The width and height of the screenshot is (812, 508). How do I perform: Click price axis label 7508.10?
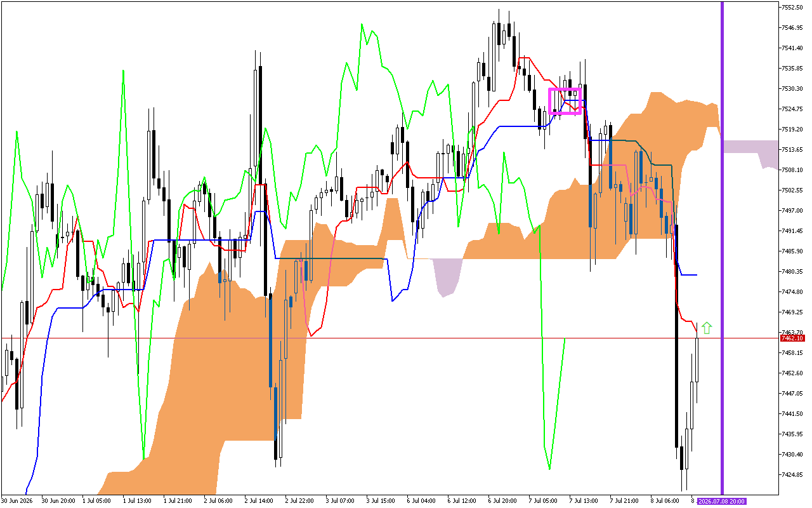point(792,170)
